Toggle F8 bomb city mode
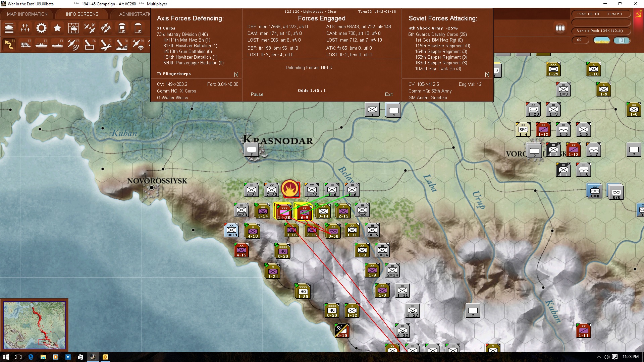This screenshot has height=362, width=644. click(x=122, y=44)
